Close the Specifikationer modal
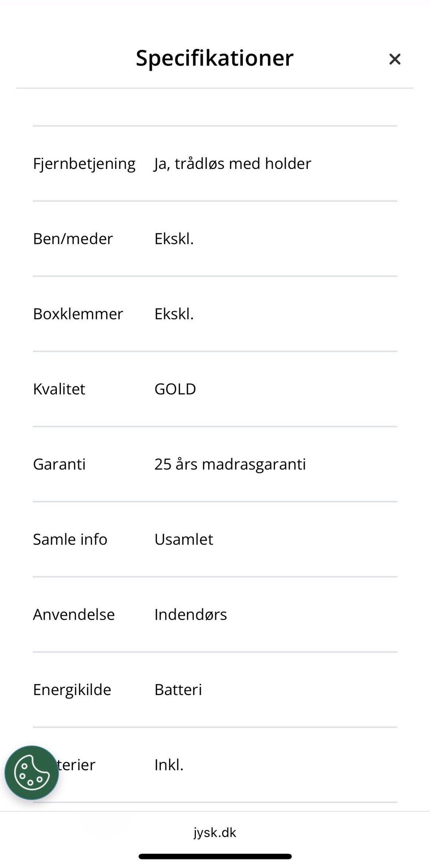The image size is (430, 868). [395, 59]
